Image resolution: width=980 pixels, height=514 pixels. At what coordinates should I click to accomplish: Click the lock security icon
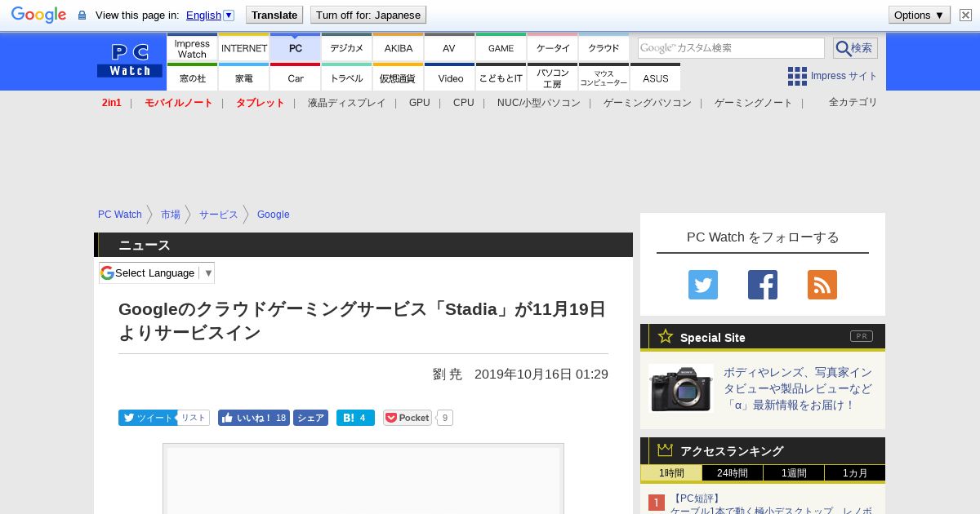pyautogui.click(x=82, y=16)
